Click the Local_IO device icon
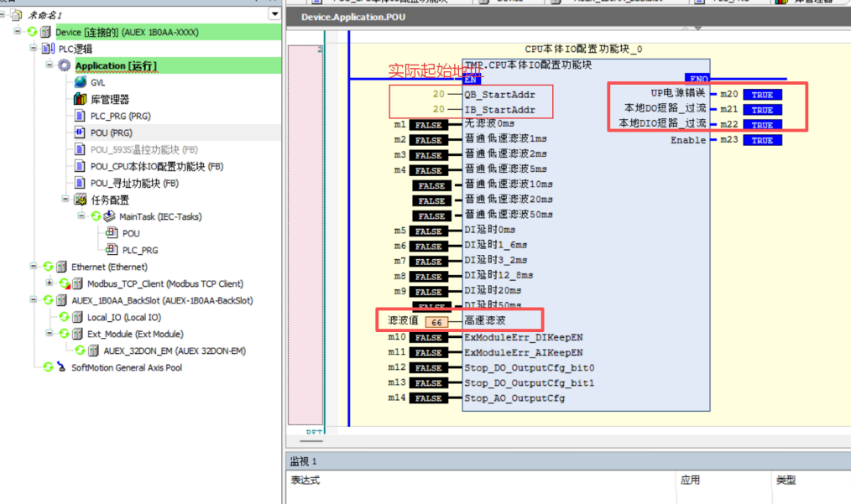 pos(77,317)
